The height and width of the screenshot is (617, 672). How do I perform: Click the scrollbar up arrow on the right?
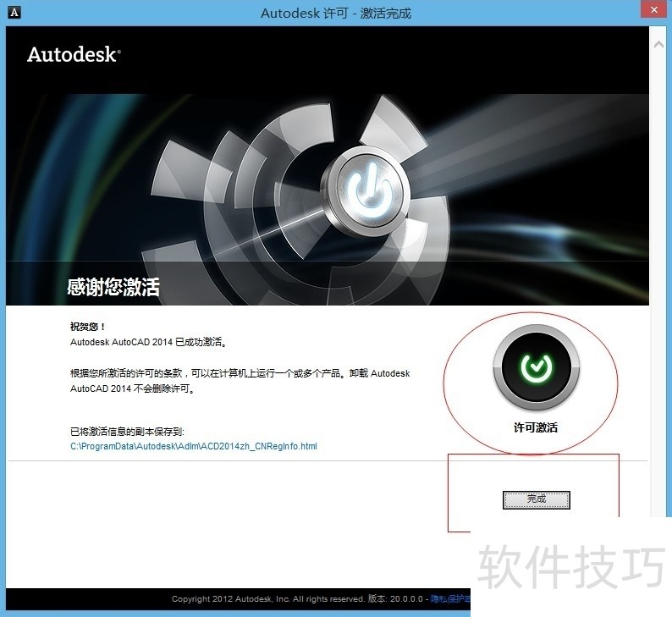pos(658,45)
